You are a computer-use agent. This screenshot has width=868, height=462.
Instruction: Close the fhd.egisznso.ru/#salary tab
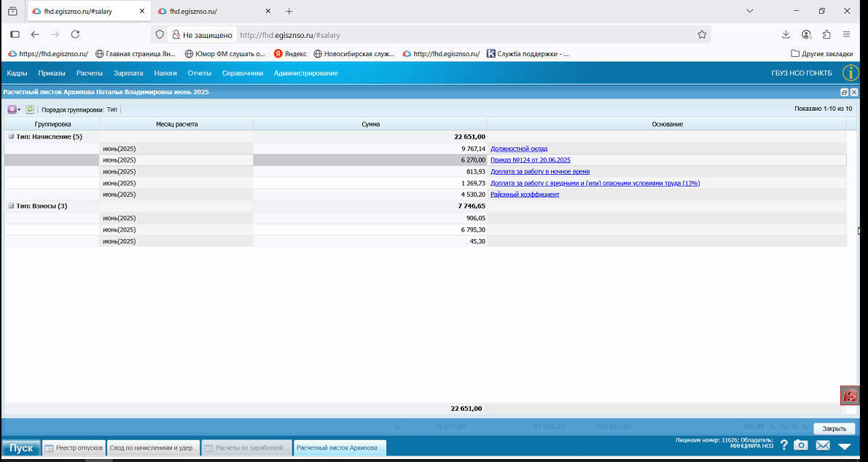pyautogui.click(x=141, y=11)
